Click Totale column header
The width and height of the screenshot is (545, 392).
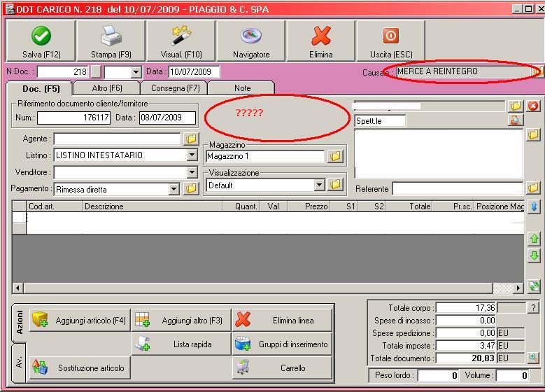pos(409,206)
